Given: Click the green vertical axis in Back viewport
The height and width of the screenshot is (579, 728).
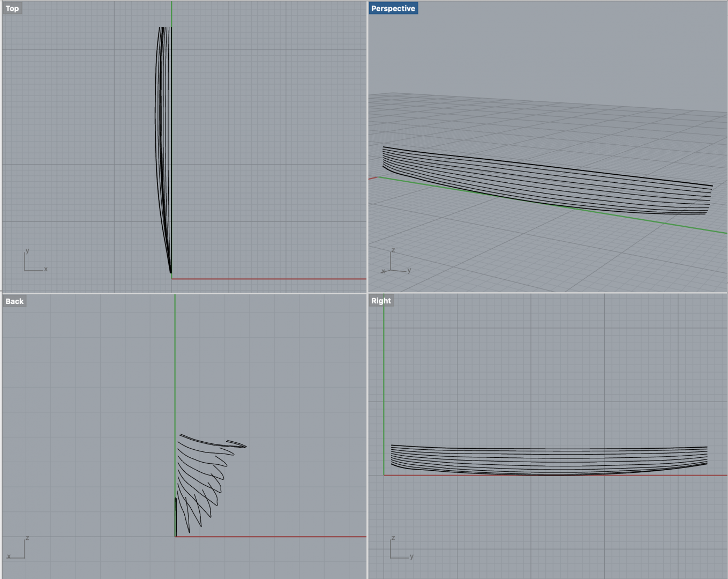Looking at the screenshot, I should coord(175,375).
